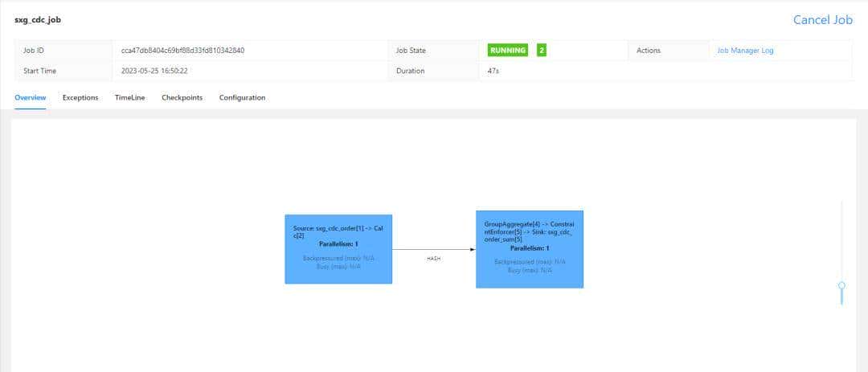Click the RUNNING job state badge

[x=508, y=51]
